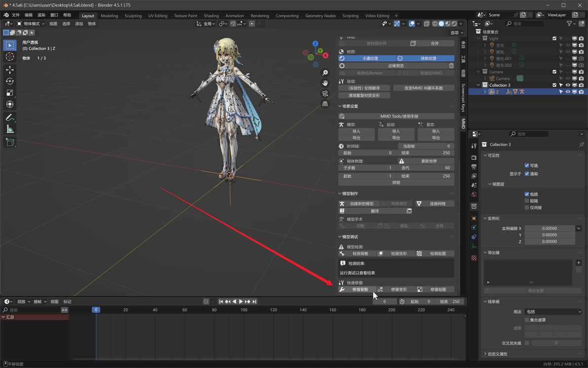Open the 渲染 menu in top bar
Screen dimensions: 588x368
pyautogui.click(x=41, y=15)
